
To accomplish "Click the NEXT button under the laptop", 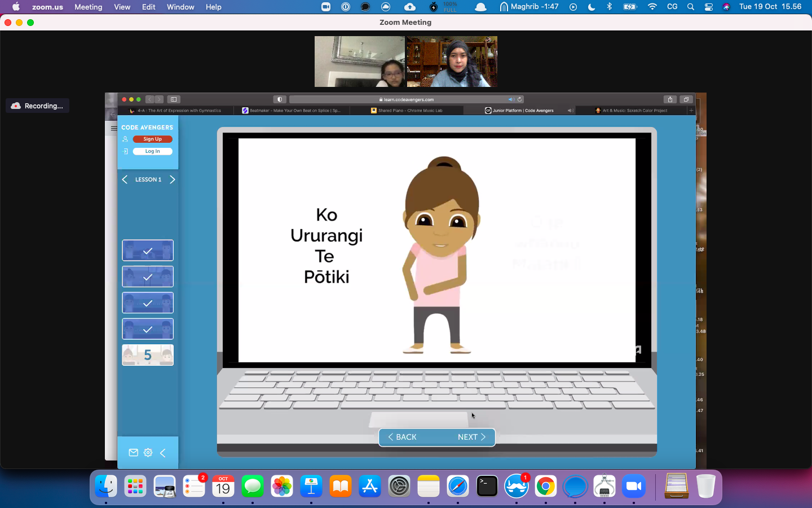I will (471, 437).
